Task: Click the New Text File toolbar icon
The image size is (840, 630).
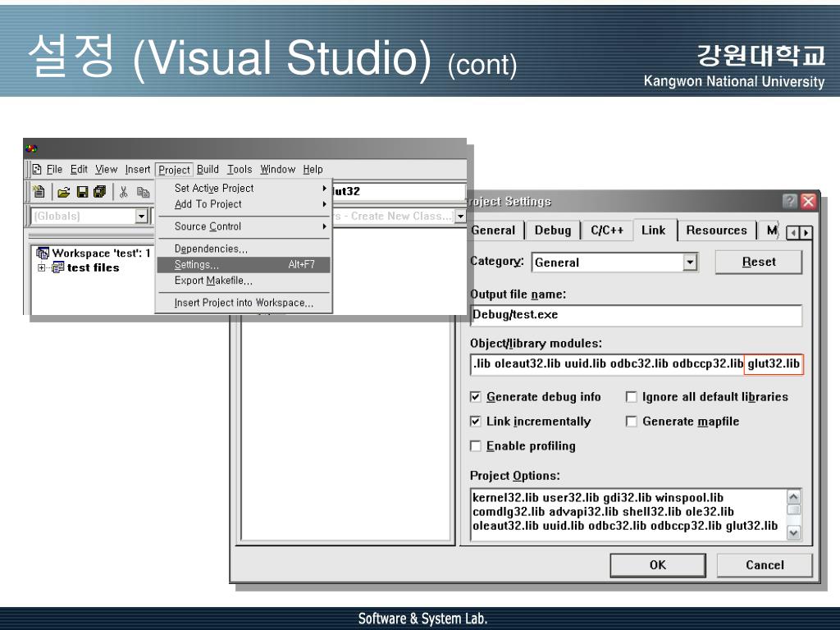Action: coord(39,192)
